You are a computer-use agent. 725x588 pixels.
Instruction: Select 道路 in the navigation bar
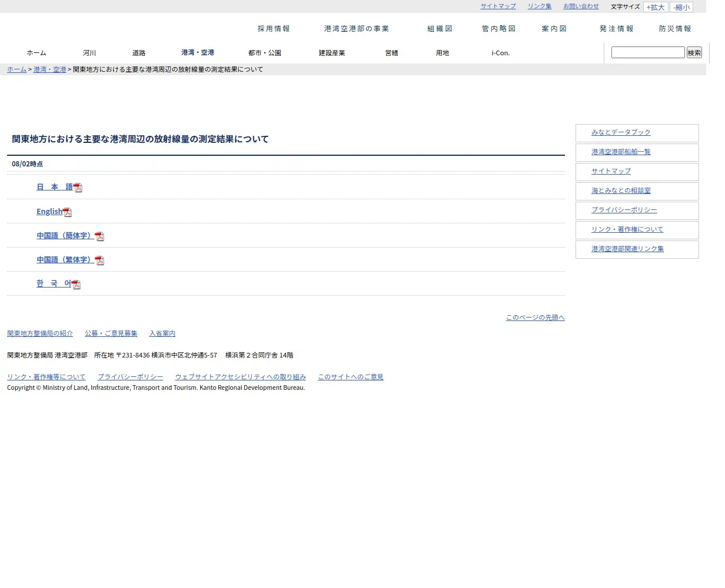139,53
